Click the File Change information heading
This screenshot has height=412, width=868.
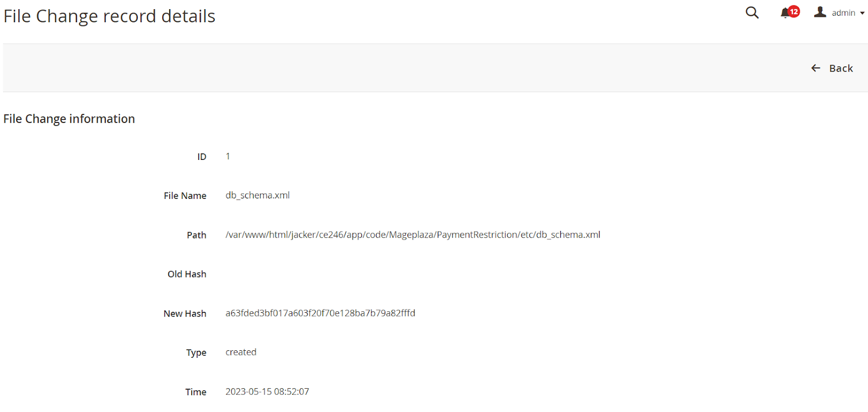pos(69,119)
